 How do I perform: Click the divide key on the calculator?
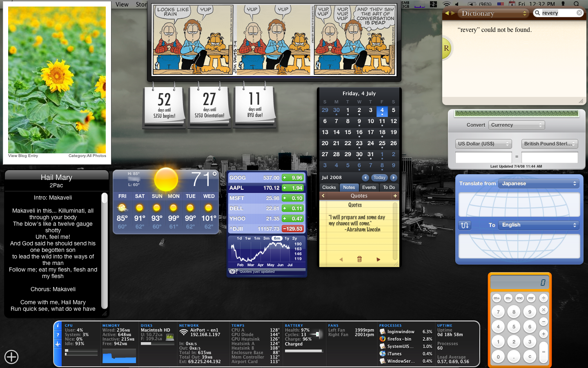click(x=543, y=298)
